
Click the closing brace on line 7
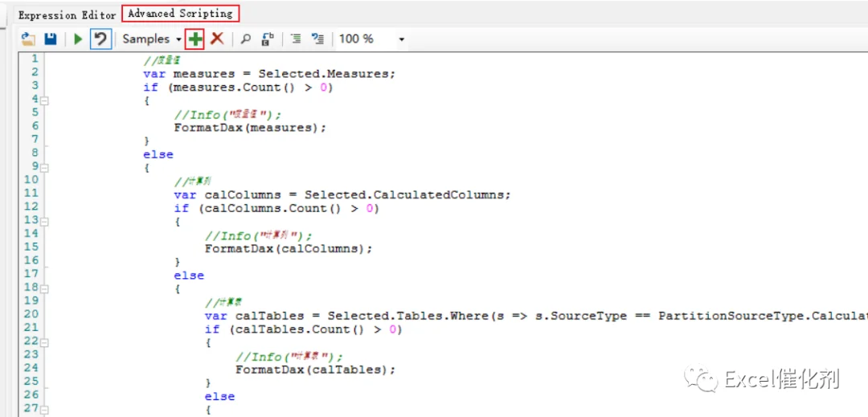pyautogui.click(x=147, y=141)
